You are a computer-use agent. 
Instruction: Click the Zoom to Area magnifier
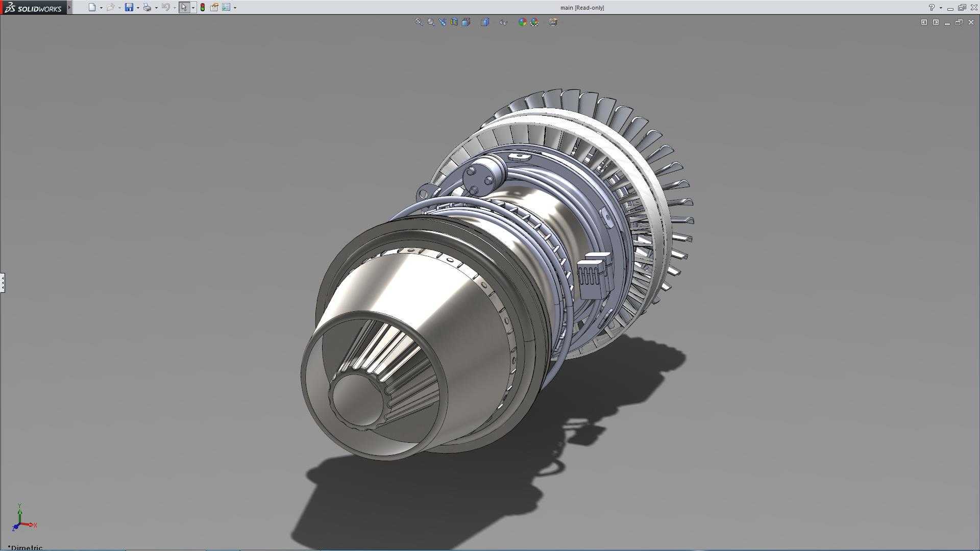pyautogui.click(x=431, y=22)
